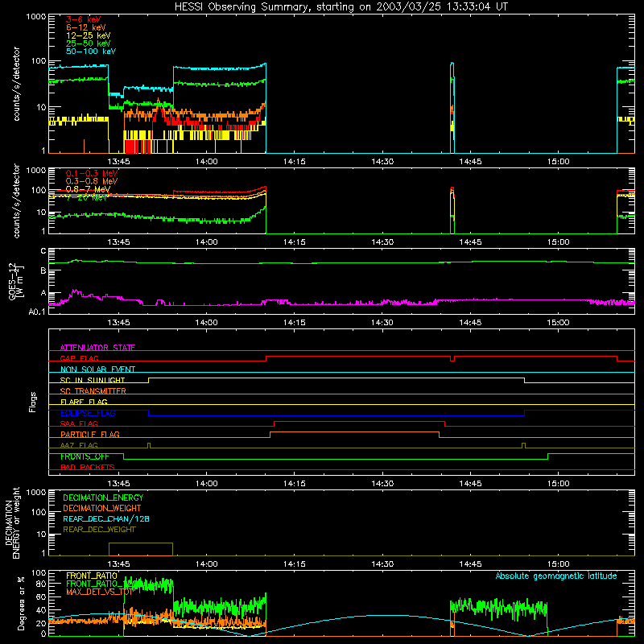
Task: Click the Absolute geomagnetic latitude label
Action: coord(556,576)
